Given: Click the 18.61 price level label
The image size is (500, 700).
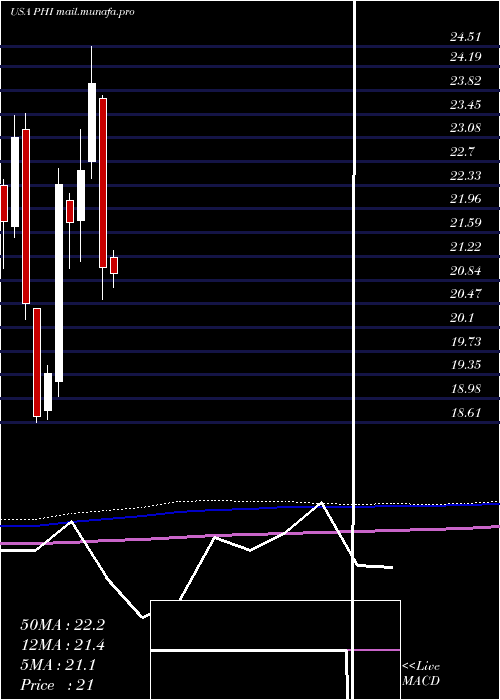Looking at the screenshot, I should tap(465, 412).
